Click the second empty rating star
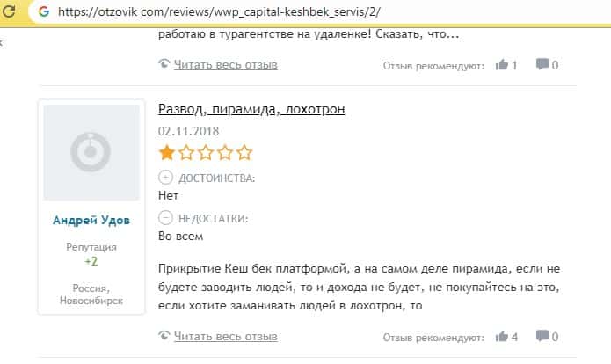 click(x=186, y=152)
